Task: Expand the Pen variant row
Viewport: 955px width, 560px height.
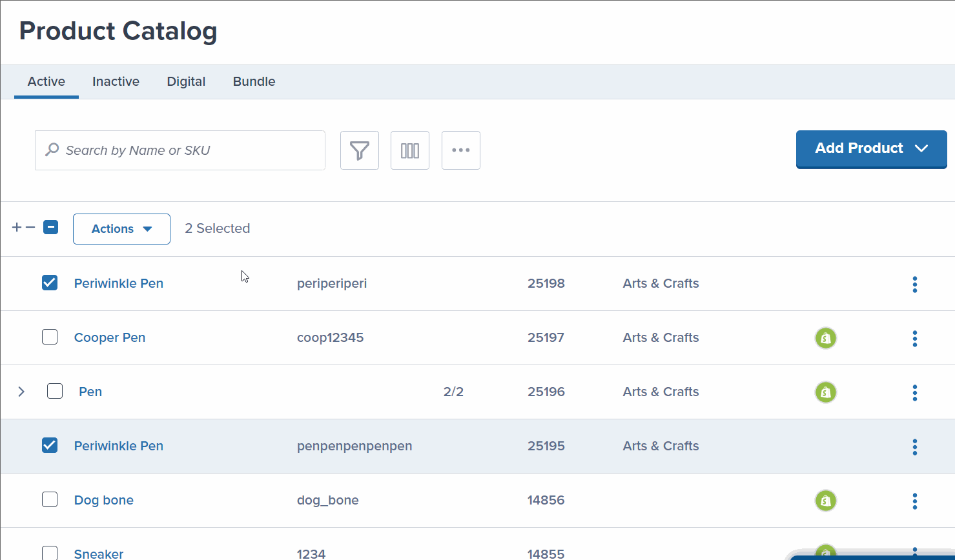Action: pyautogui.click(x=21, y=391)
